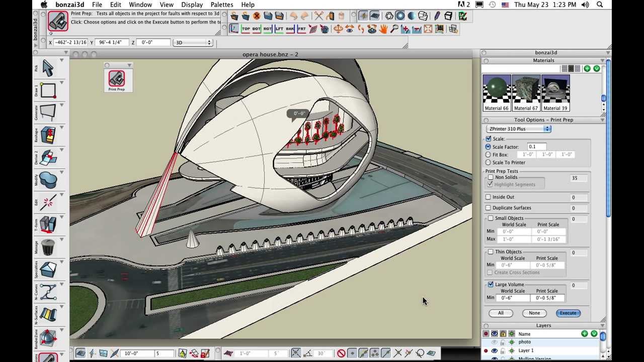Expand the Pick tool submenu arrow
Screen dimensions: 644x362
pos(61,60)
